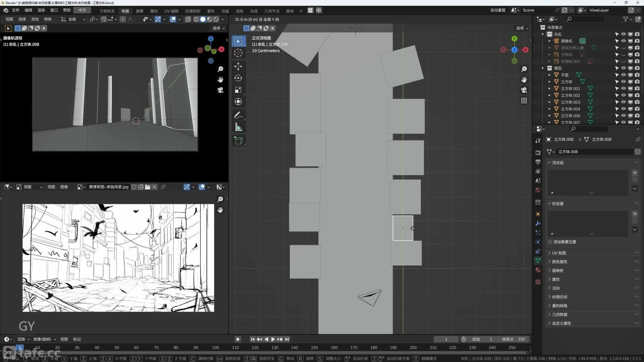The height and width of the screenshot is (362, 644).
Task: Select the Measure tool
Action: (x=238, y=127)
